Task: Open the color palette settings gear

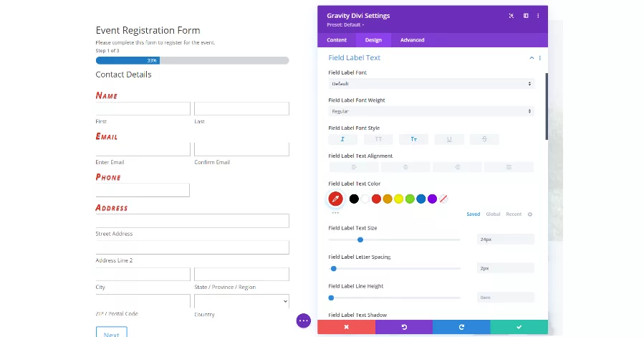Action: (x=530, y=214)
